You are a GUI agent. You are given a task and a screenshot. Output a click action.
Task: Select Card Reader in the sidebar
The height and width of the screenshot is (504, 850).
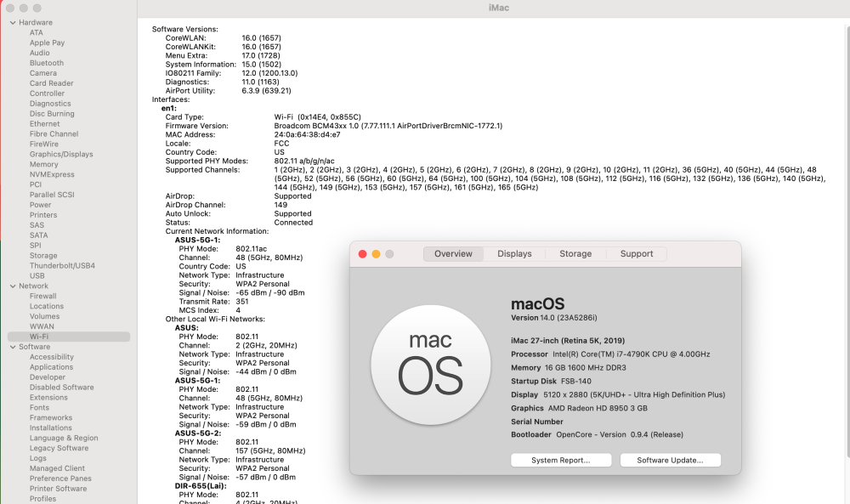tap(52, 83)
